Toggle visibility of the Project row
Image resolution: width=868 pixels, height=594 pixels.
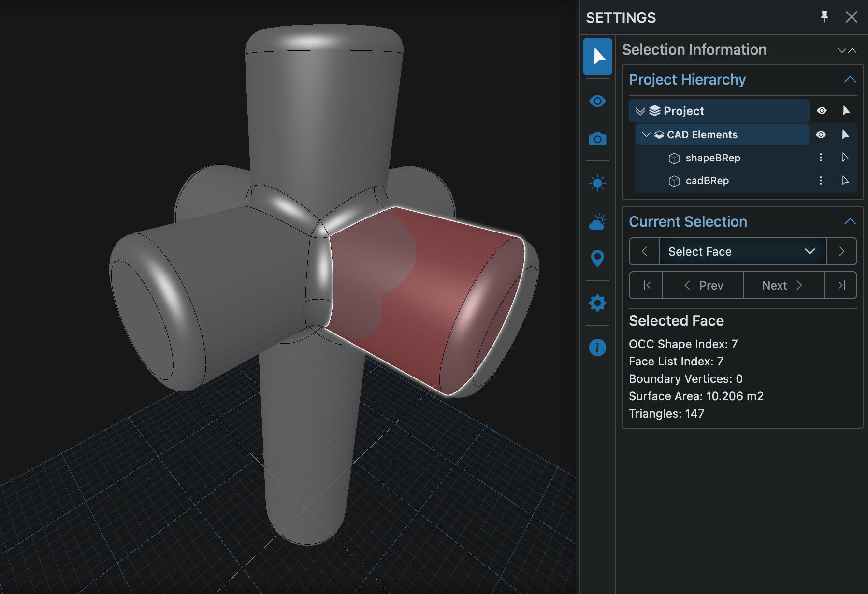coord(822,111)
